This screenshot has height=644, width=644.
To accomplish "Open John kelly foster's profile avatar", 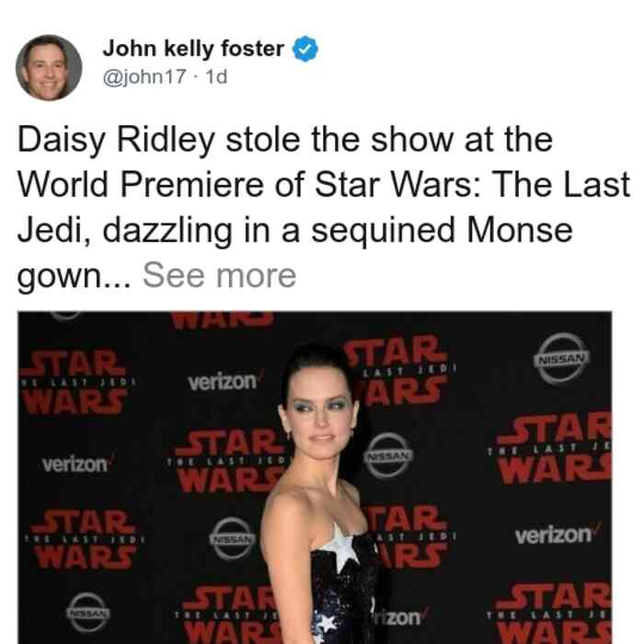I will click(49, 68).
